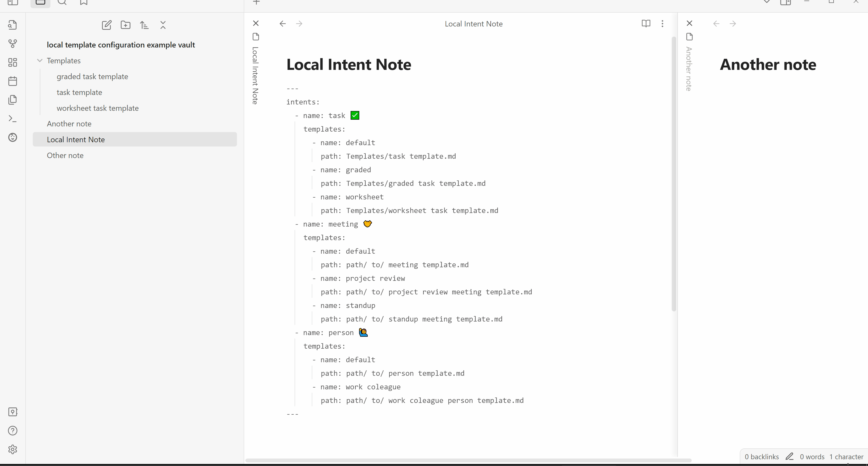Viewport: 868px width, 466px height.
Task: Open more options menu for Local Intent Note
Action: click(x=662, y=24)
